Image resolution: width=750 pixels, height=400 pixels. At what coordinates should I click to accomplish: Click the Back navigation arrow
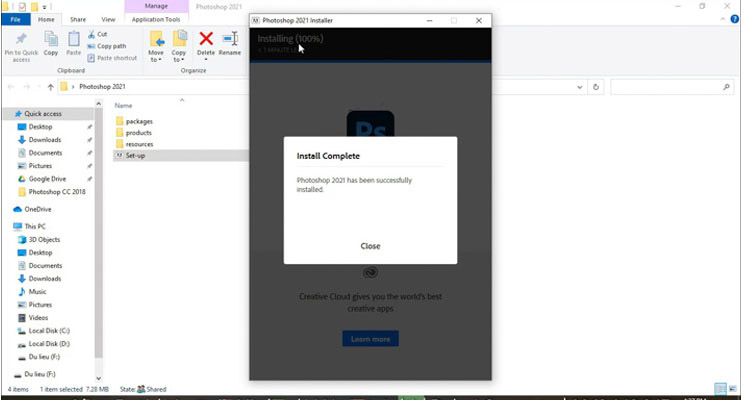[x=11, y=87]
